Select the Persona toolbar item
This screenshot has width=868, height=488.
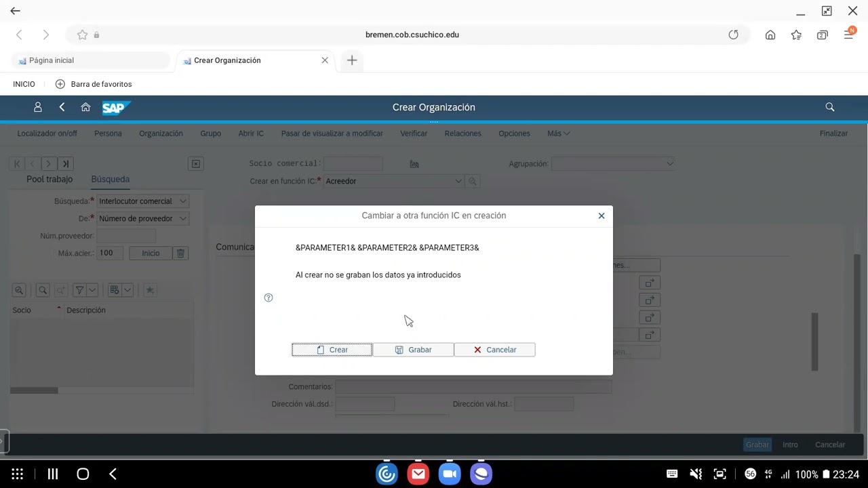[x=108, y=134]
